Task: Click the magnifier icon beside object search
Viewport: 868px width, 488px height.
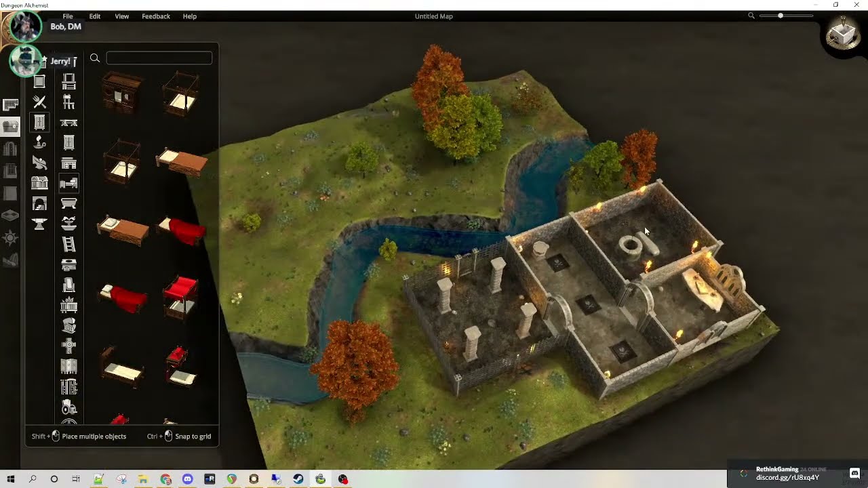Action: click(95, 58)
